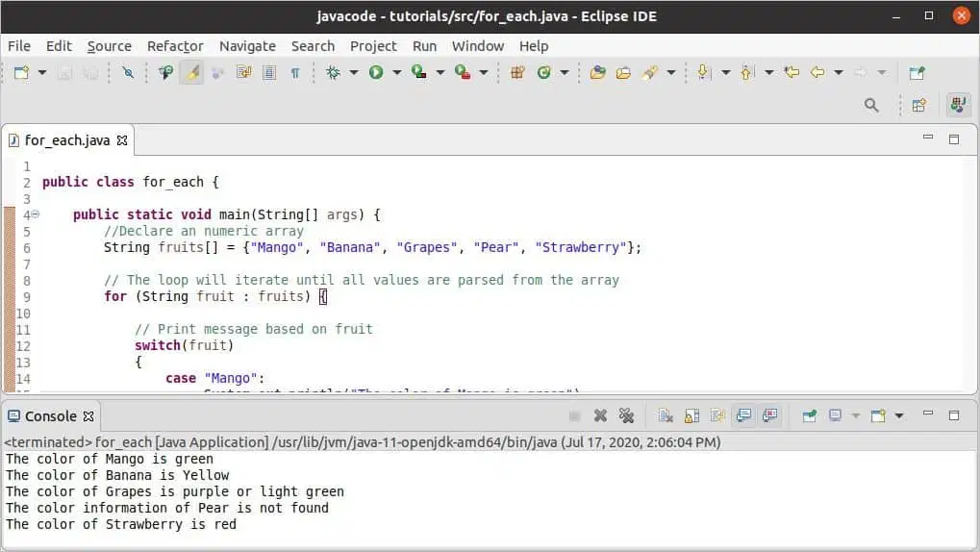Toggle Mark Occurrences highlighter icon

[x=192, y=72]
